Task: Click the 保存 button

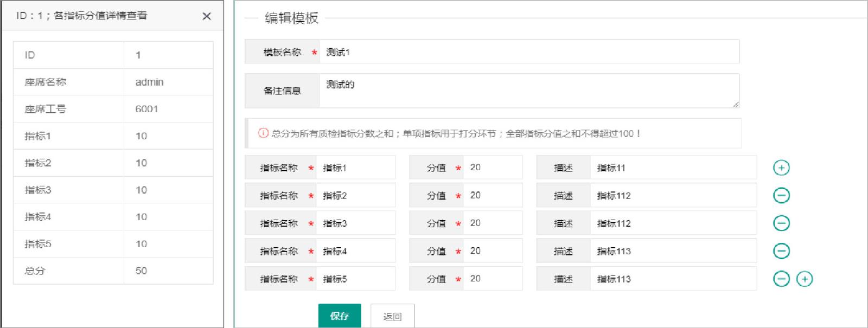Action: coord(340,316)
